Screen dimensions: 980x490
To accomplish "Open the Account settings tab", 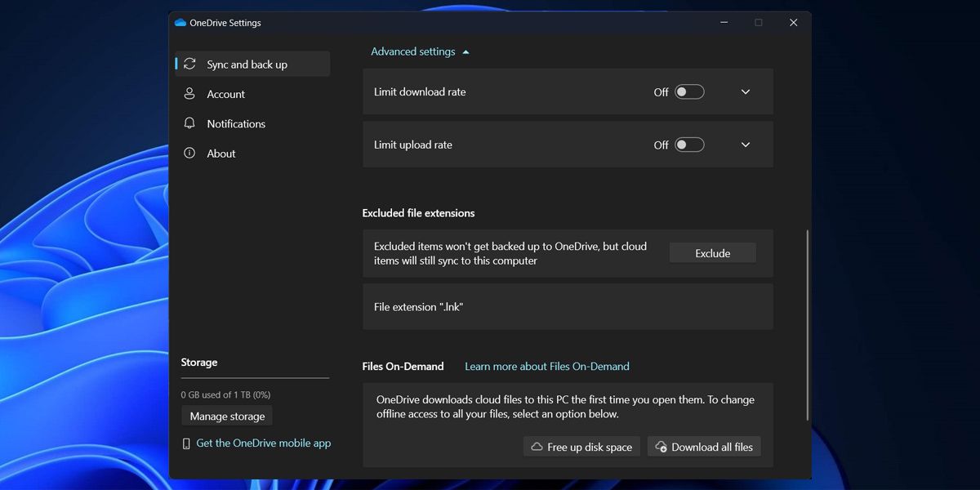I will pyautogui.click(x=225, y=94).
